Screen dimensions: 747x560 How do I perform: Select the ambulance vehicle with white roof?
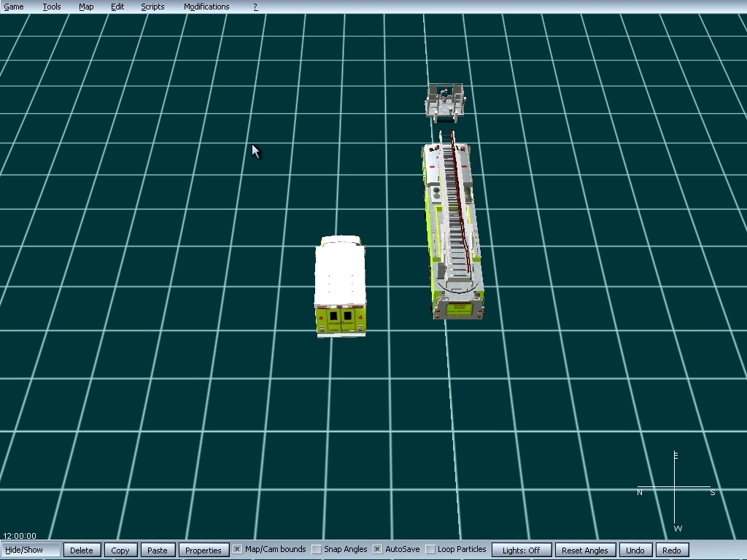pos(340,286)
